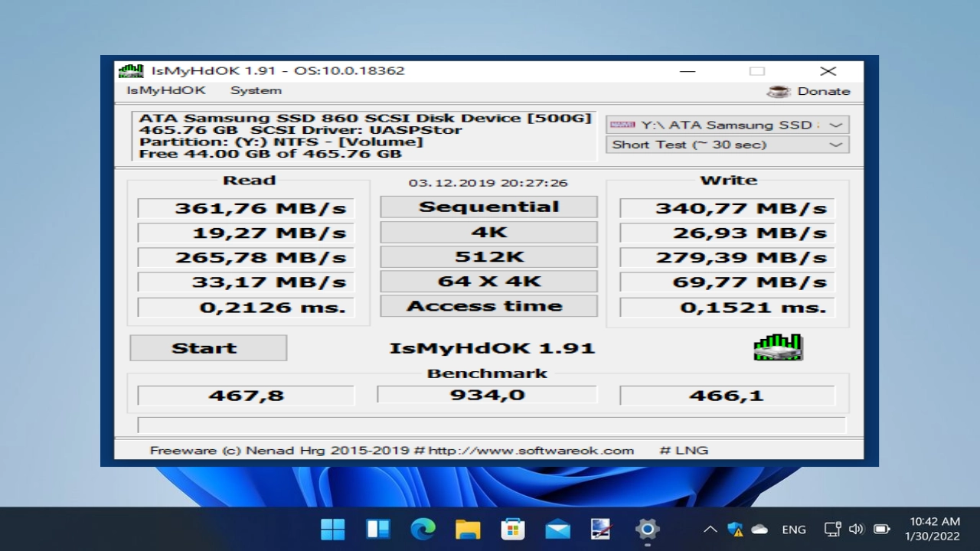Click the IsMyHdOK title bar app icon
The width and height of the screenshot is (980, 551).
[130, 70]
